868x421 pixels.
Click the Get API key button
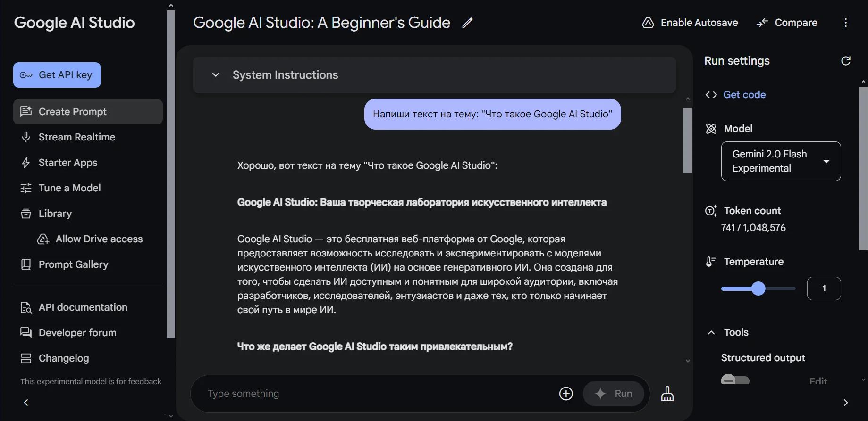pyautogui.click(x=57, y=75)
